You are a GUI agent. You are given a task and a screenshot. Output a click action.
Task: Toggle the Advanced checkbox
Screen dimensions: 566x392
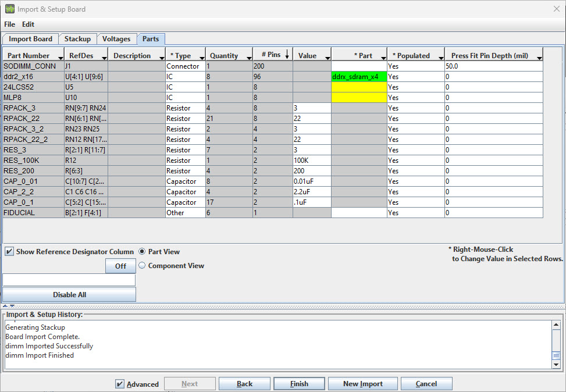coord(120,384)
